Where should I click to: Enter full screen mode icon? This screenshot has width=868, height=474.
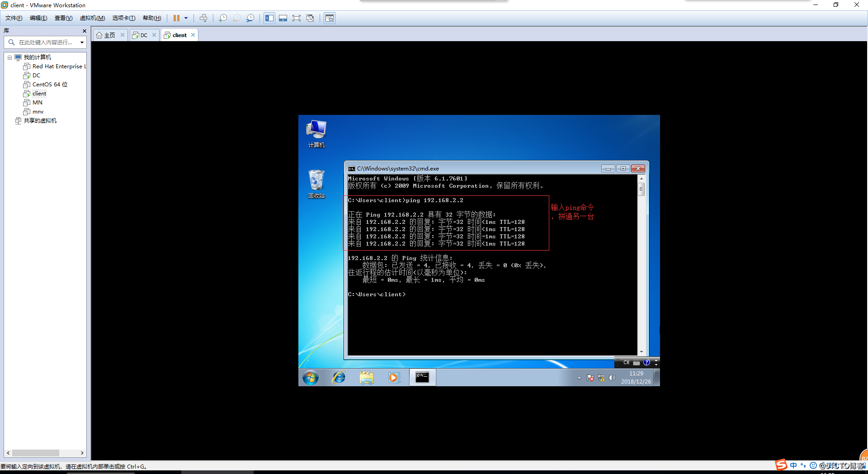click(297, 18)
